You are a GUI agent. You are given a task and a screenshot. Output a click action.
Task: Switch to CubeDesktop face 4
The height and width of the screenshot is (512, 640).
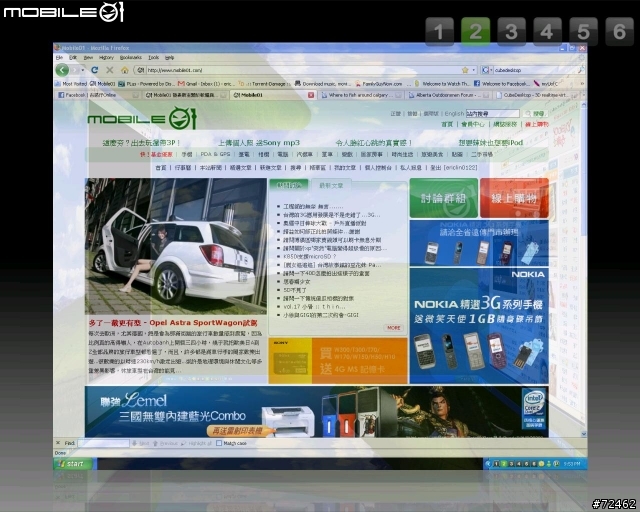[x=547, y=31]
